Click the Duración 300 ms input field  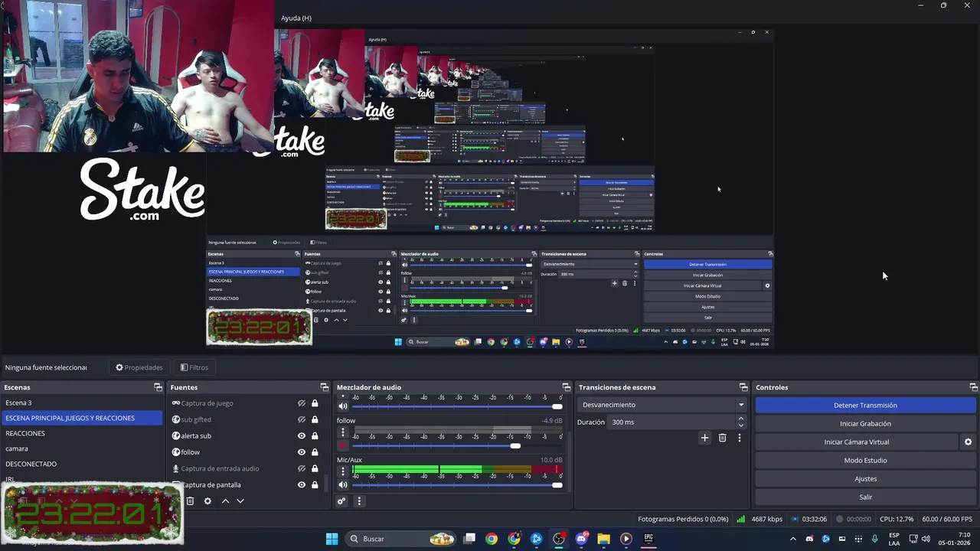point(671,422)
